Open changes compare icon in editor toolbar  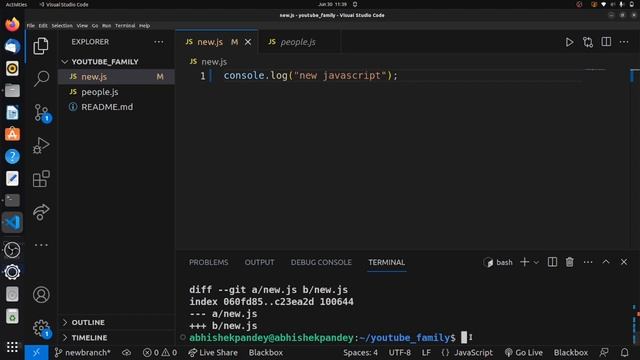[x=588, y=42]
